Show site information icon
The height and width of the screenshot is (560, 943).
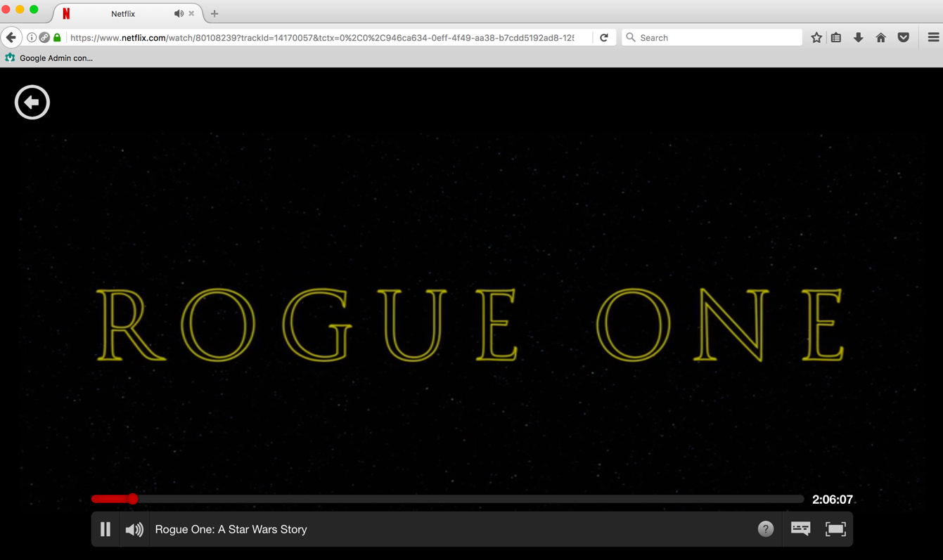[32, 37]
